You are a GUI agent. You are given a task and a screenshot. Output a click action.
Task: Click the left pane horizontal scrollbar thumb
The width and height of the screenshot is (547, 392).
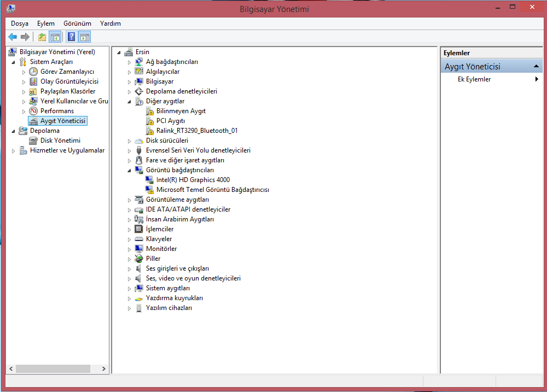53,368
